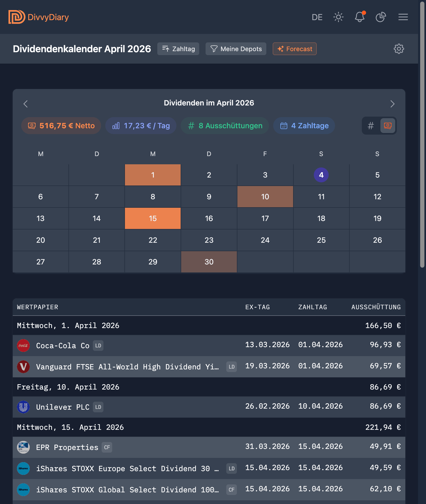Toggle the light mode sun icon
Screen dimensions: 426x504
click(338, 17)
